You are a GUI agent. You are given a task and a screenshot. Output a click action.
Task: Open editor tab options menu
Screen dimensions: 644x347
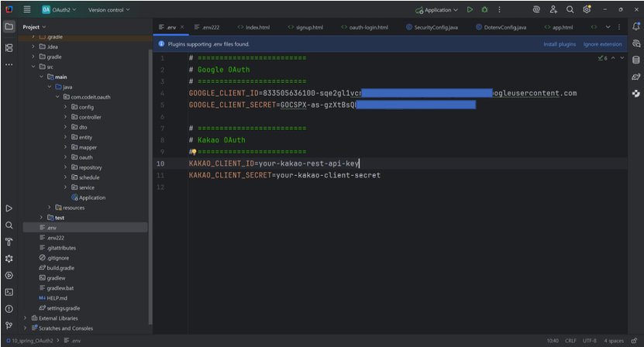click(x=619, y=27)
